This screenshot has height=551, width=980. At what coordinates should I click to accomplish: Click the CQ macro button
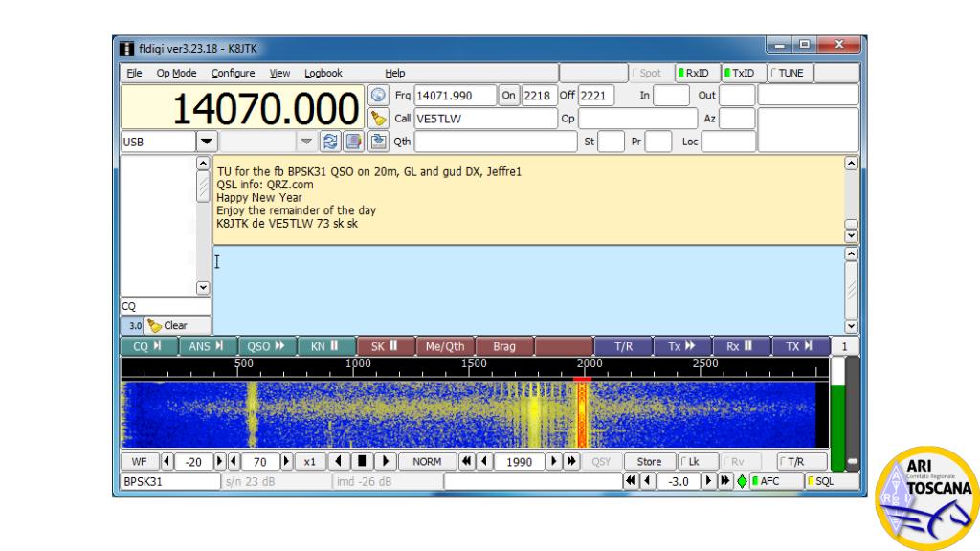tap(148, 346)
